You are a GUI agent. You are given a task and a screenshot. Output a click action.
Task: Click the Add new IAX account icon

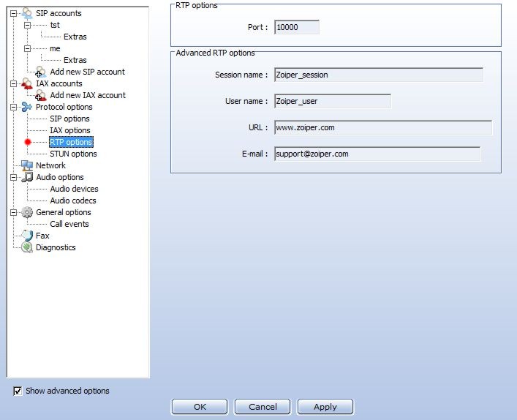coord(41,95)
